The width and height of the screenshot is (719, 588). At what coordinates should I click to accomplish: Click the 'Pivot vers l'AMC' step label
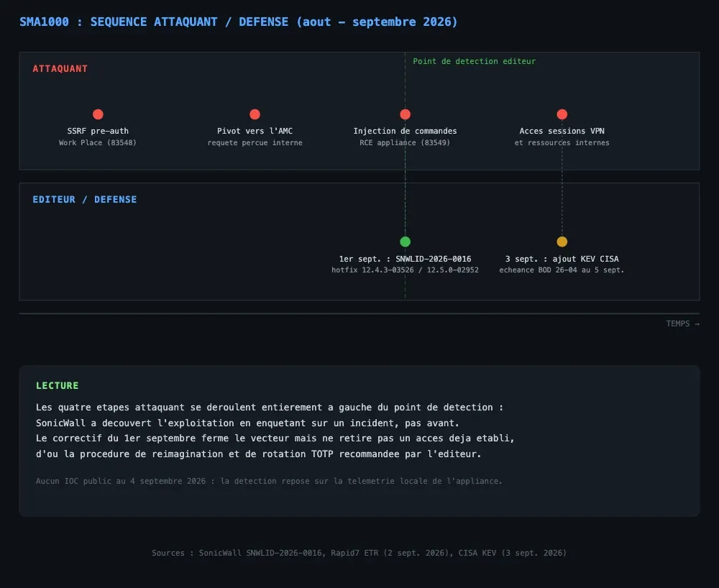point(255,131)
